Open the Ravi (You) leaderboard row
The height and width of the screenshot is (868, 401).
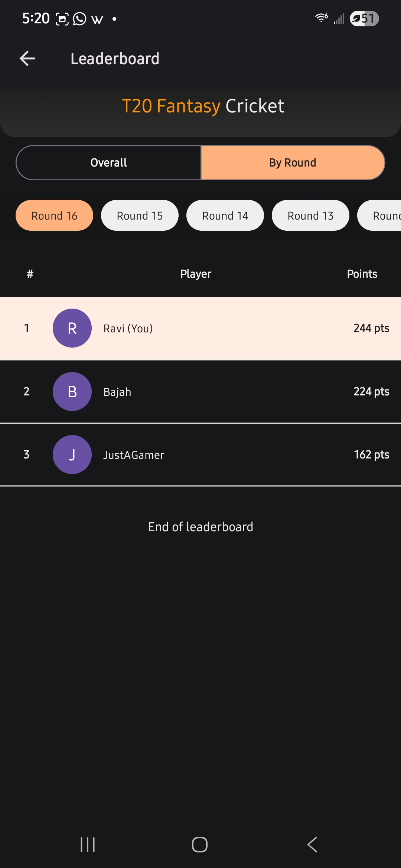pyautogui.click(x=200, y=328)
